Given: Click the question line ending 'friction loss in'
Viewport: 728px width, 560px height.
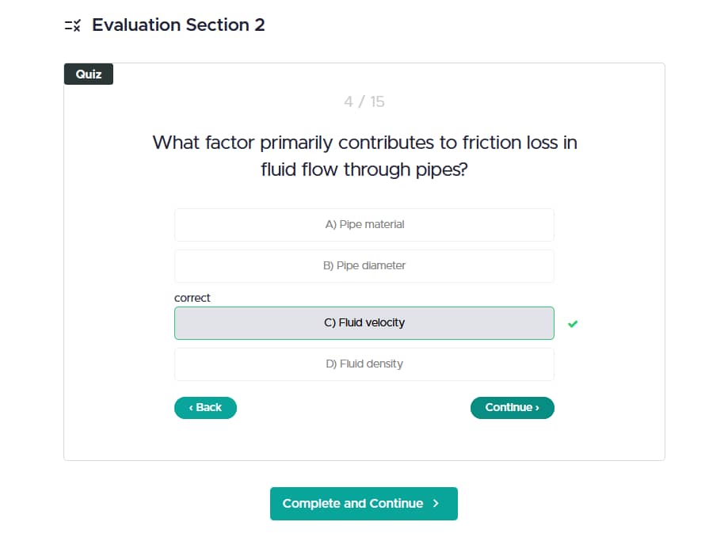Looking at the screenshot, I should pos(364,143).
